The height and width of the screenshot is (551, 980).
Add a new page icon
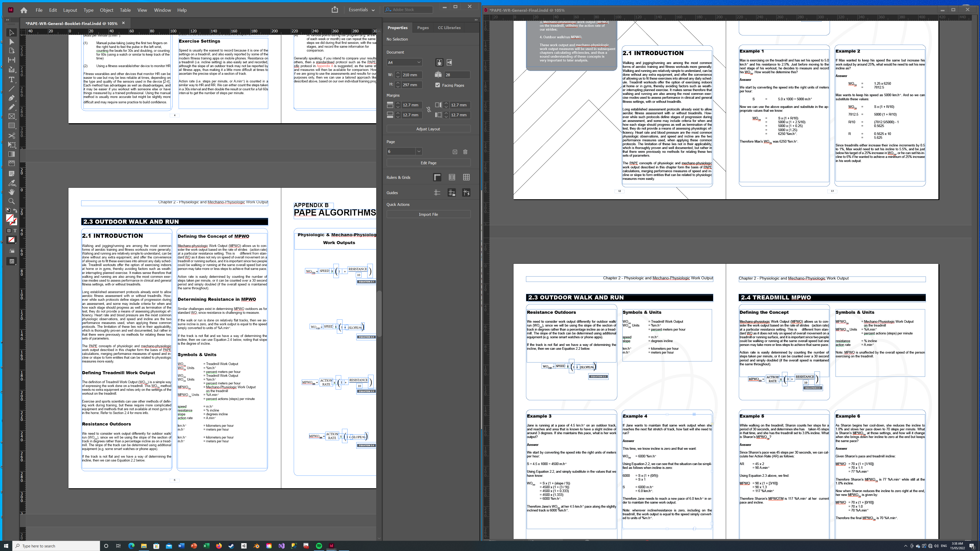point(455,152)
